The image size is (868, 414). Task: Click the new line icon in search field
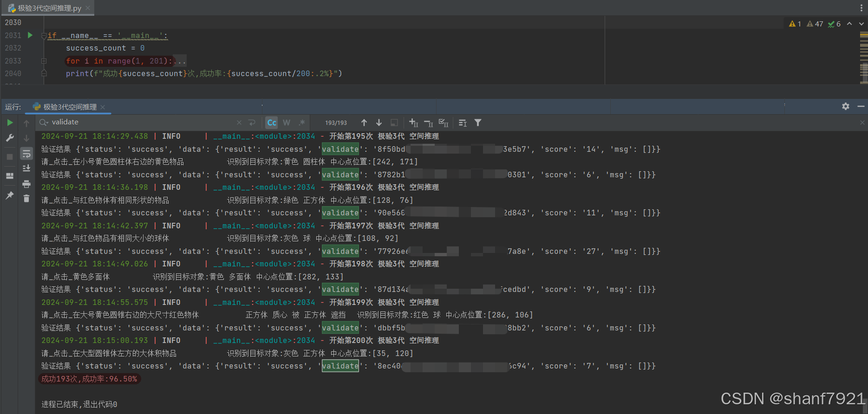point(252,123)
